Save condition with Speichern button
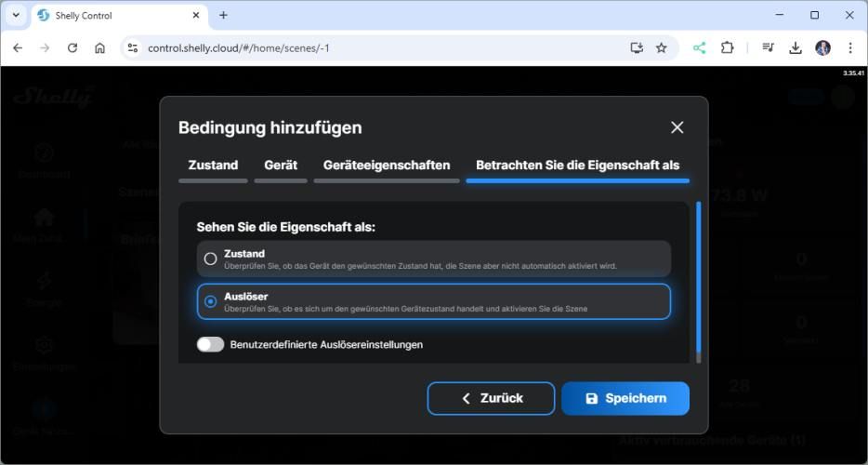The width and height of the screenshot is (868, 465). pyautogui.click(x=625, y=398)
